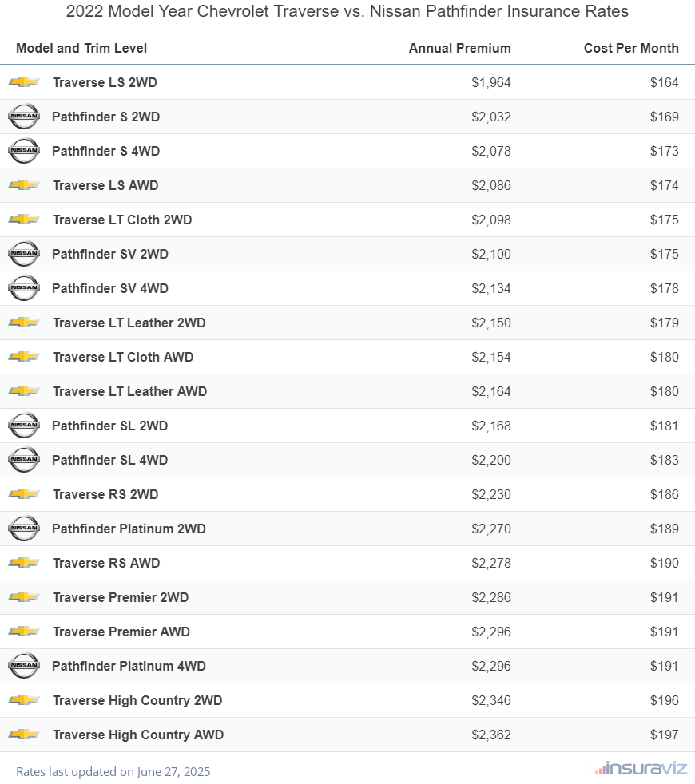Click the $2,100 annual premium for Pathfinder SV 2WD
This screenshot has height=784, width=695.
(x=491, y=254)
